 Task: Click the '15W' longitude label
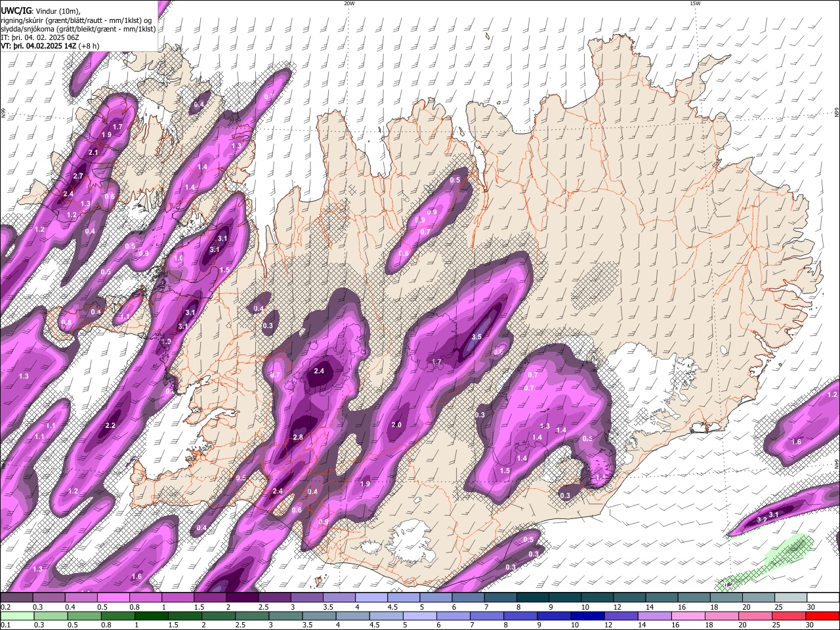tap(695, 3)
